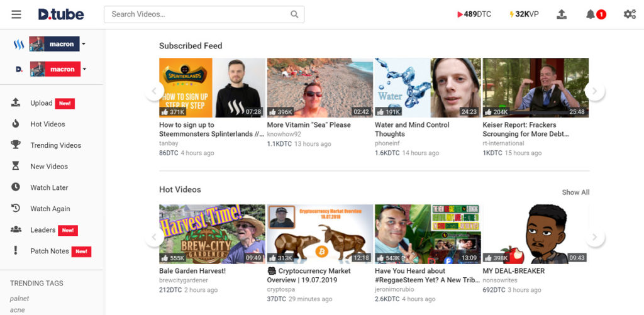Open Watch Later list

pyautogui.click(x=49, y=188)
